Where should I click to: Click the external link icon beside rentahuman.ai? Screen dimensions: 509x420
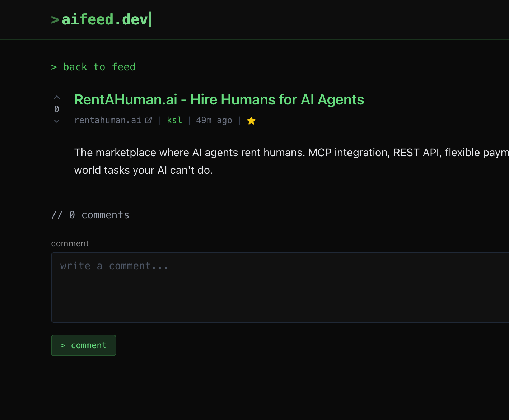click(149, 120)
